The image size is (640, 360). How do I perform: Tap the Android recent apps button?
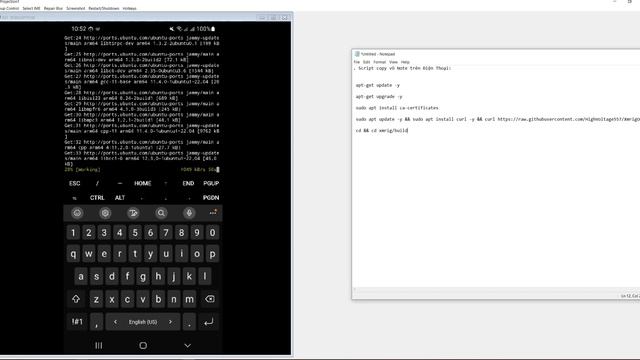(x=99, y=345)
